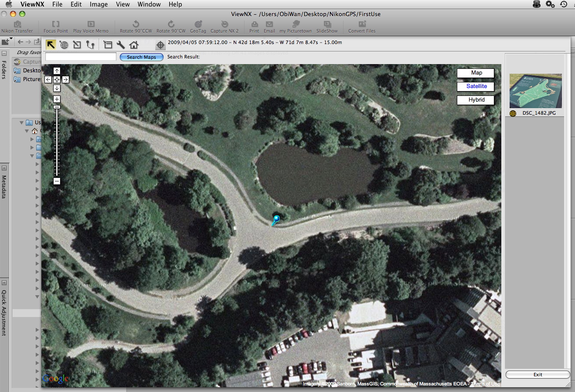This screenshot has height=392, width=575.
Task: Click the Desktop favorite folder
Action: 27,70
